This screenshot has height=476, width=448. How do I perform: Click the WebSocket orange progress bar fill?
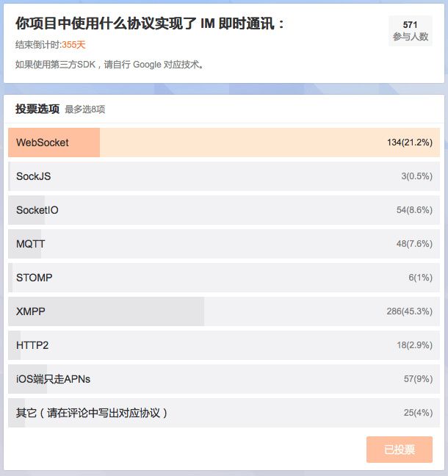click(54, 143)
